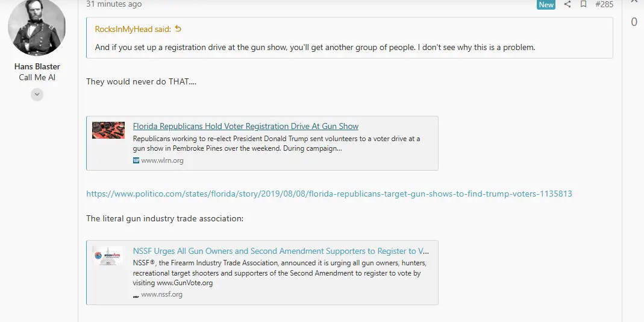Click the quoted text block from RocksInMyHead
The width and height of the screenshot is (644, 322).
pos(315,47)
